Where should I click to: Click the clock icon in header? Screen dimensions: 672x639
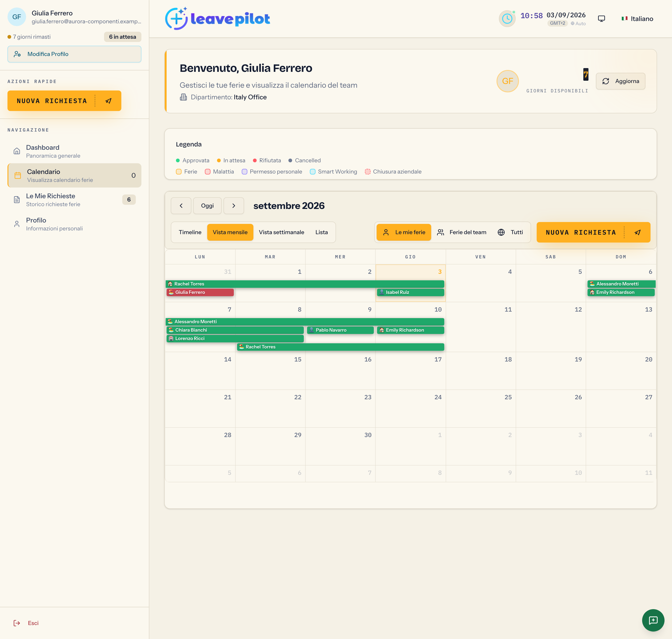point(507,19)
